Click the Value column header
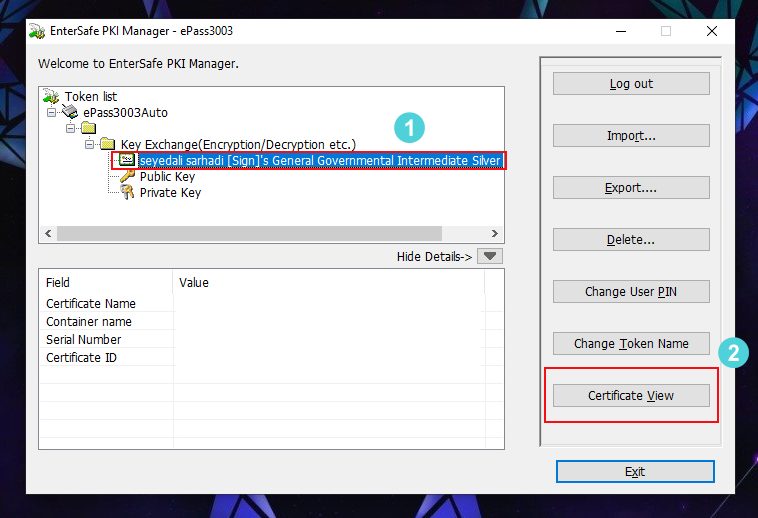The width and height of the screenshot is (758, 518). pos(329,282)
